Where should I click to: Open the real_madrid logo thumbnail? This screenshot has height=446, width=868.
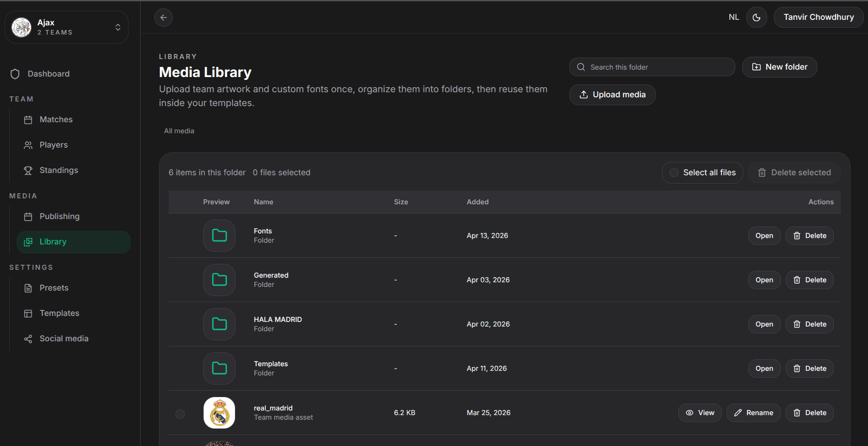(219, 413)
